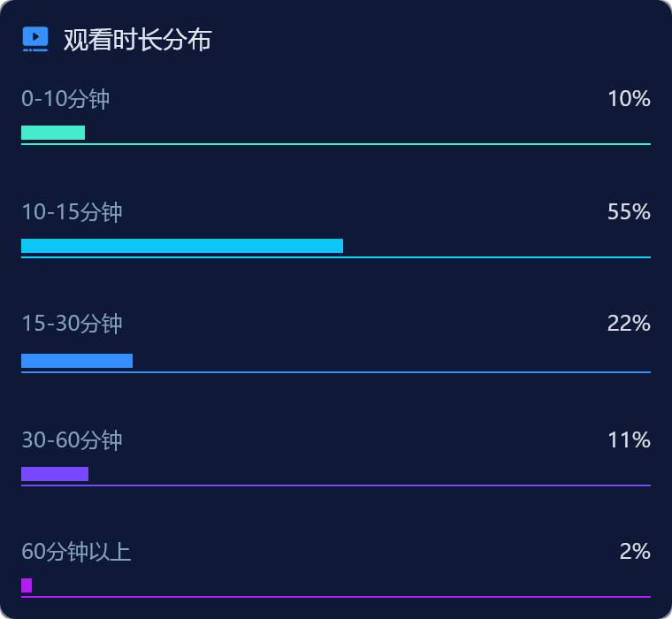Select the 10-15分钟 label
This screenshot has width=672, height=619.
pos(72,212)
